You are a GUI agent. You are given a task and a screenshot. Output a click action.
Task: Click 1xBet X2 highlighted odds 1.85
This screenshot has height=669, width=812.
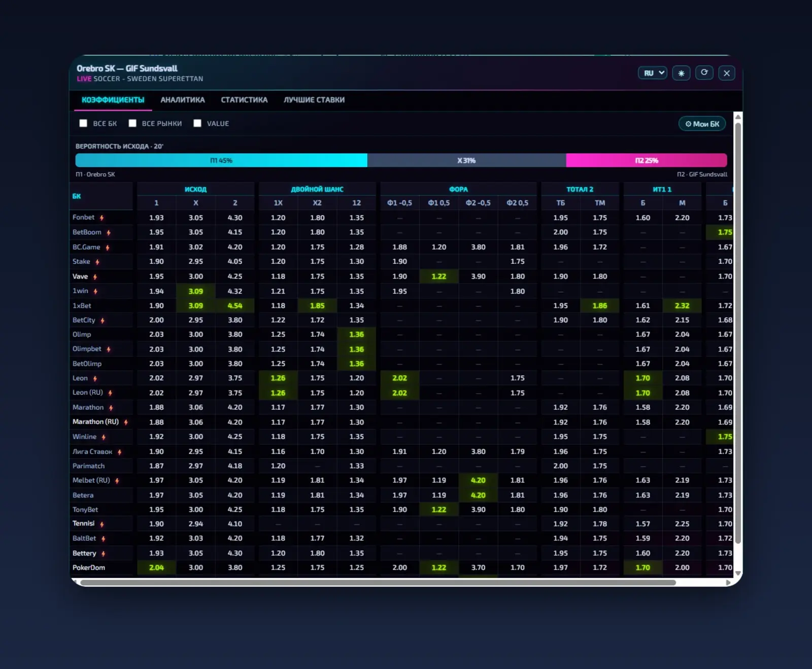pos(317,306)
